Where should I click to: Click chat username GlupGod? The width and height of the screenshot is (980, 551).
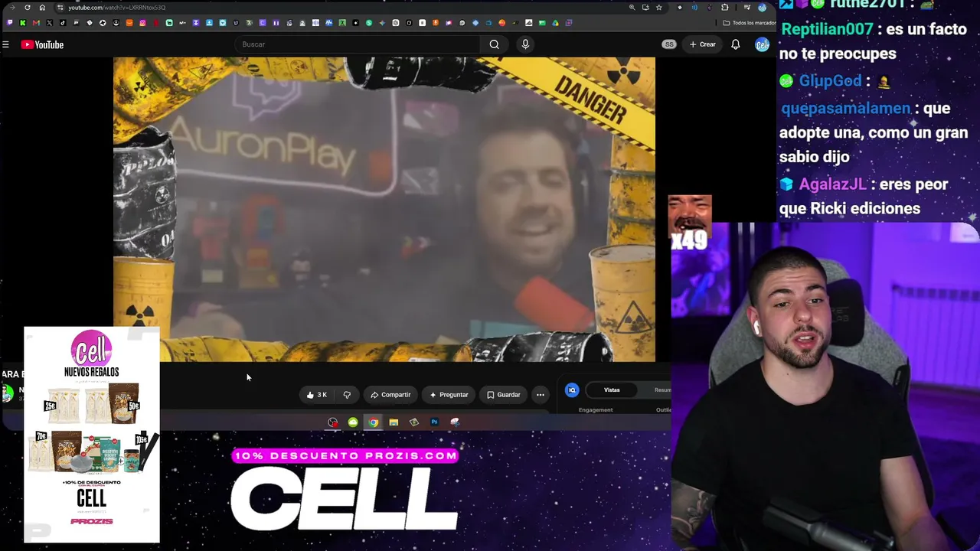(x=830, y=81)
